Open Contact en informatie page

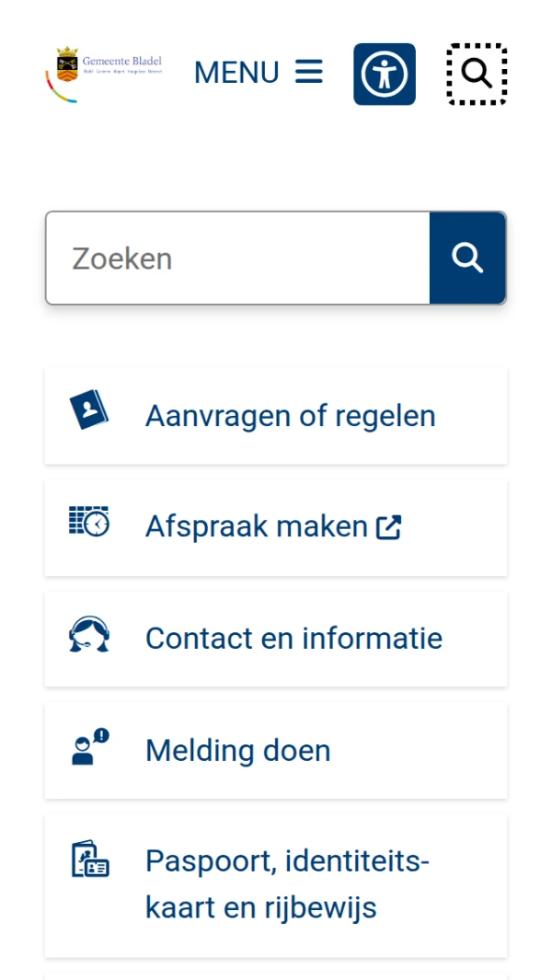point(293,639)
